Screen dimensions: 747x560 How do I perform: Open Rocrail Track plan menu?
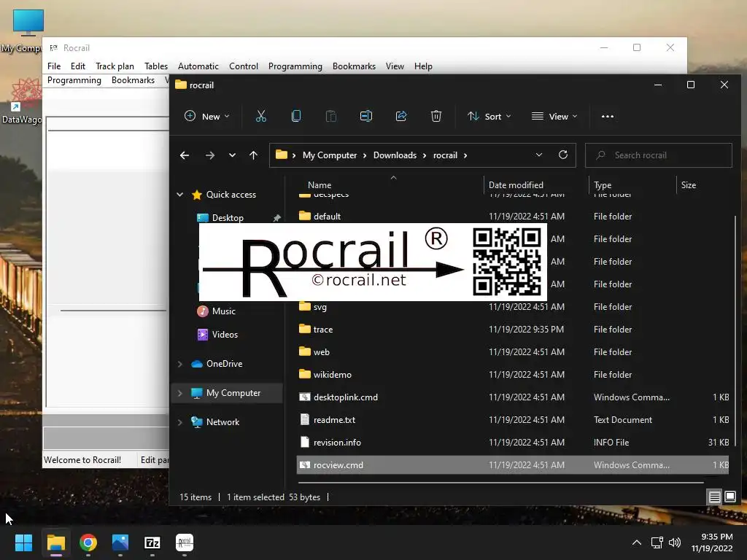pos(115,66)
